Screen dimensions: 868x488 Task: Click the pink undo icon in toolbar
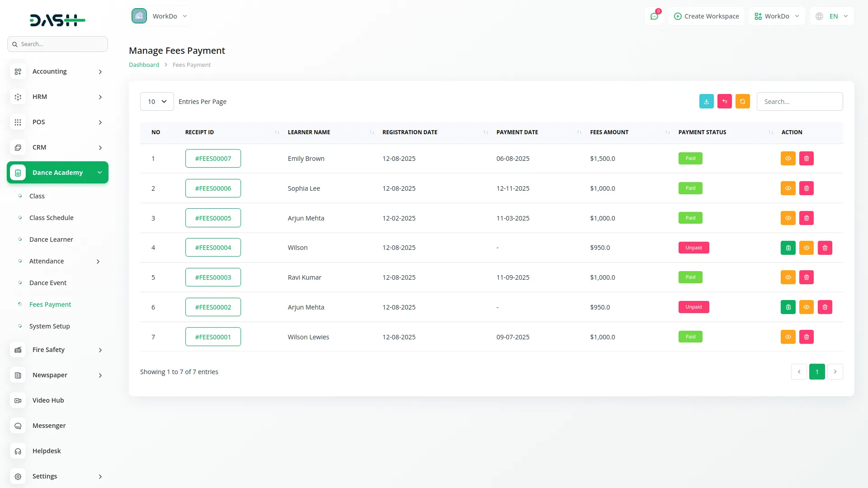point(724,102)
